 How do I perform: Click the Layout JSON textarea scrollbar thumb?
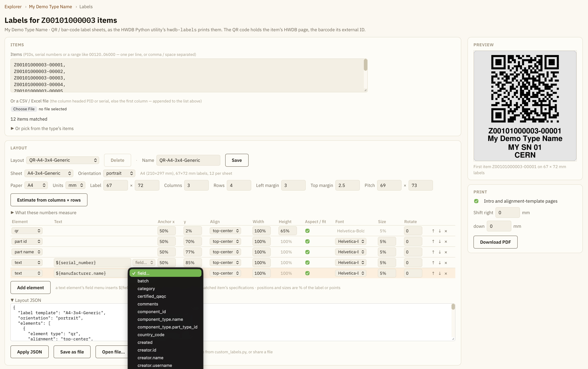point(453,307)
